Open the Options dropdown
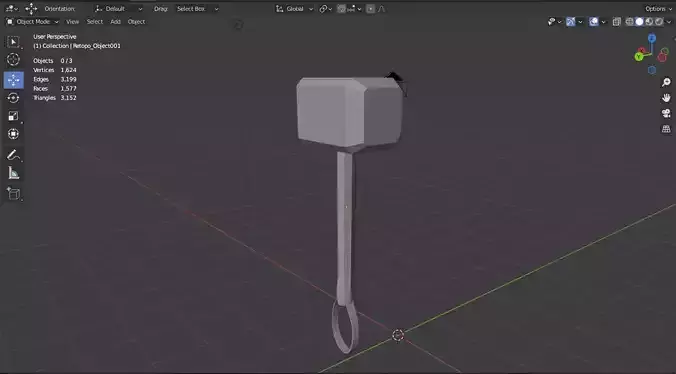Viewport: 676px width, 374px height. (x=658, y=9)
